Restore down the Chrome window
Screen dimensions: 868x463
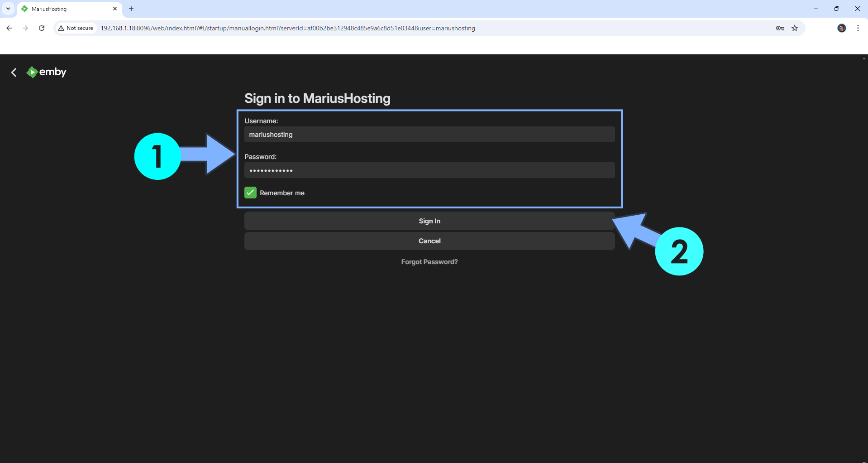[837, 9]
